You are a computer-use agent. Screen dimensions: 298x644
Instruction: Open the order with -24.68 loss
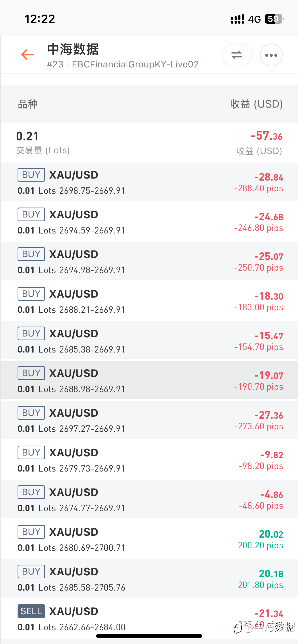pyautogui.click(x=149, y=222)
